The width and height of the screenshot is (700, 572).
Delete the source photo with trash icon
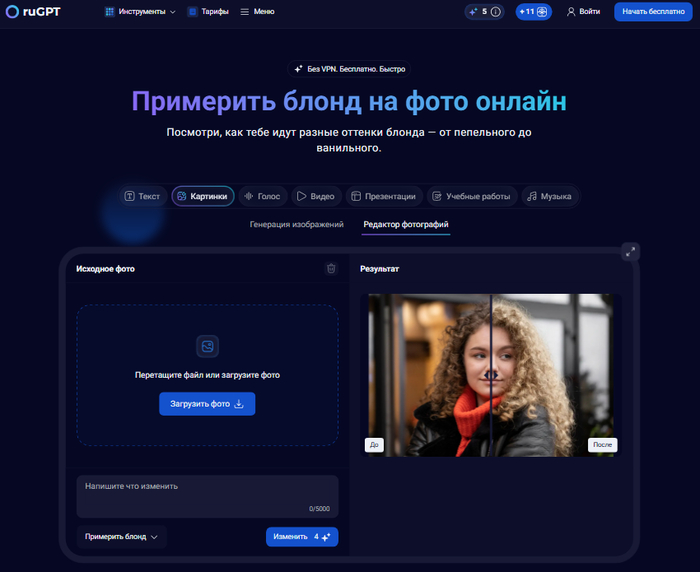click(x=331, y=268)
